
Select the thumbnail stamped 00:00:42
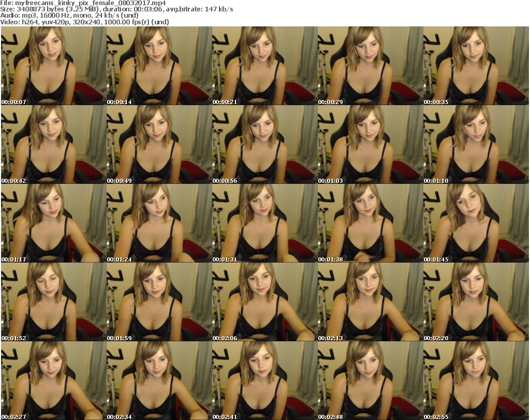(53, 144)
